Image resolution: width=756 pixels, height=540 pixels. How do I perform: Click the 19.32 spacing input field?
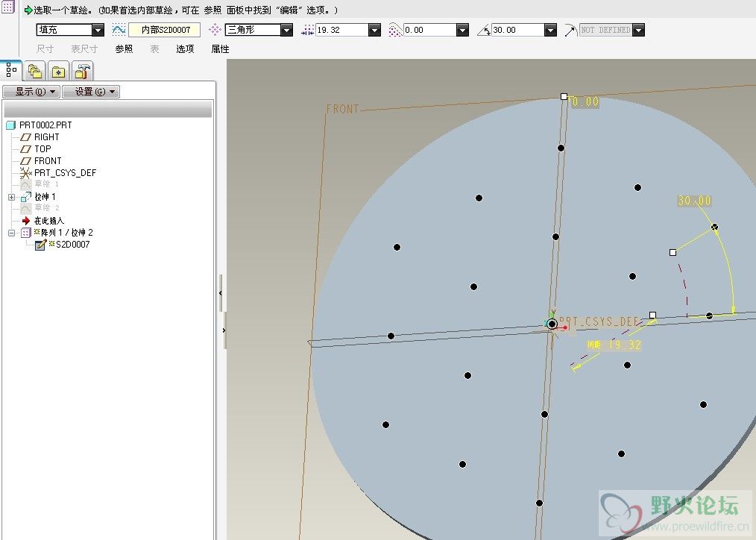click(341, 30)
